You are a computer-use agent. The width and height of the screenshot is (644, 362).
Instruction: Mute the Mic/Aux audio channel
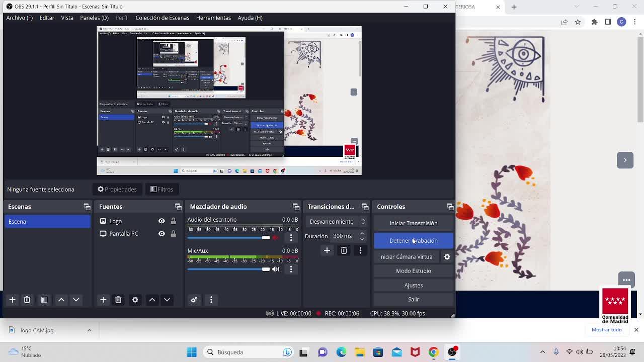(276, 269)
